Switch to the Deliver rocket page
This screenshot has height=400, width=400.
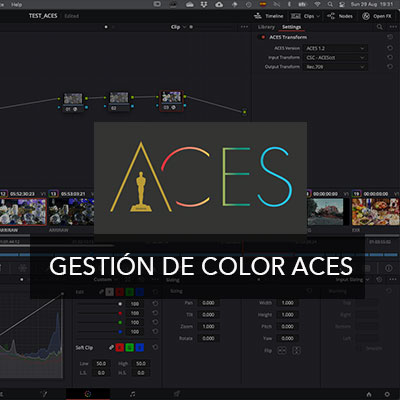click(x=177, y=394)
